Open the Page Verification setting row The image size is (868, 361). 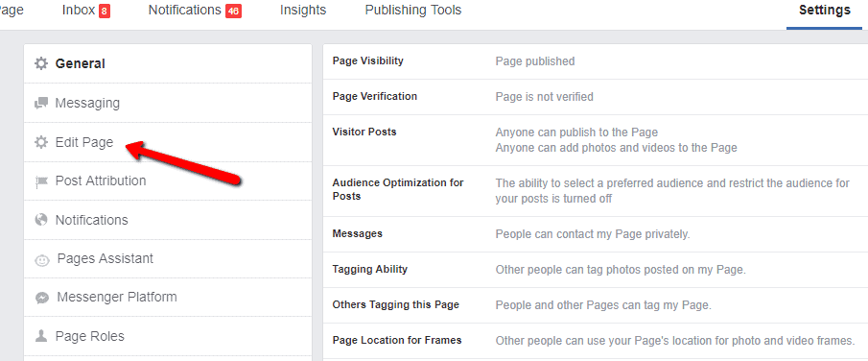tap(596, 97)
